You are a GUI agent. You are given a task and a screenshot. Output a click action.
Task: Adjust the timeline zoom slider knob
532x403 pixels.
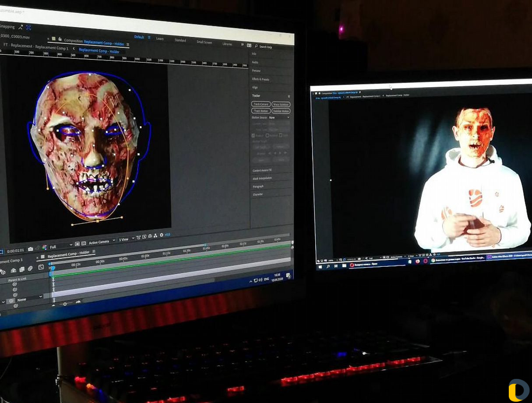(x=65, y=304)
